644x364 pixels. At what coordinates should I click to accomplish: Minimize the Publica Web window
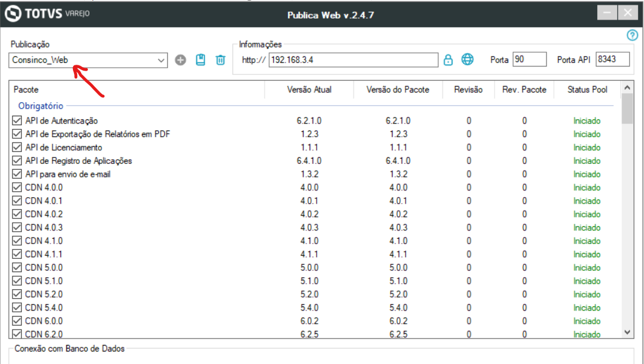(x=607, y=12)
